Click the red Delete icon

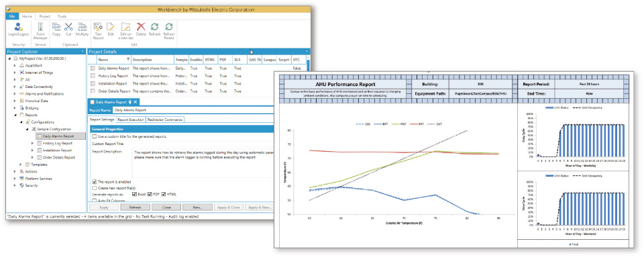tap(141, 30)
